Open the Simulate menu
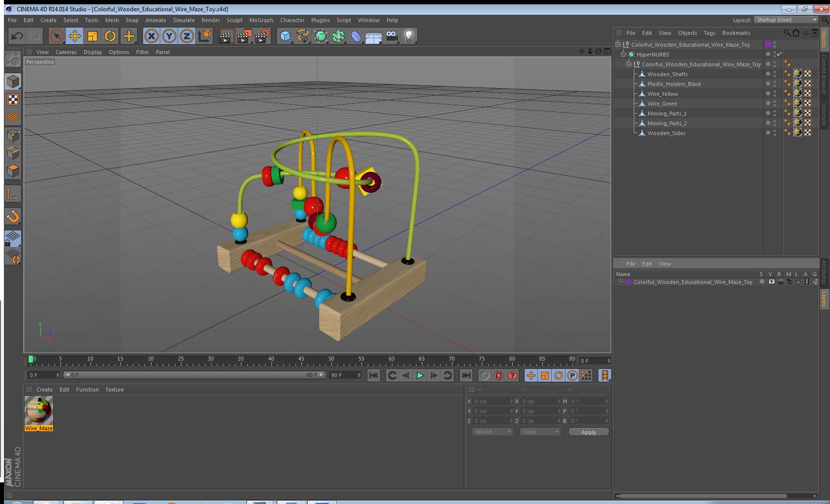This screenshot has height=504, width=830. tap(184, 20)
